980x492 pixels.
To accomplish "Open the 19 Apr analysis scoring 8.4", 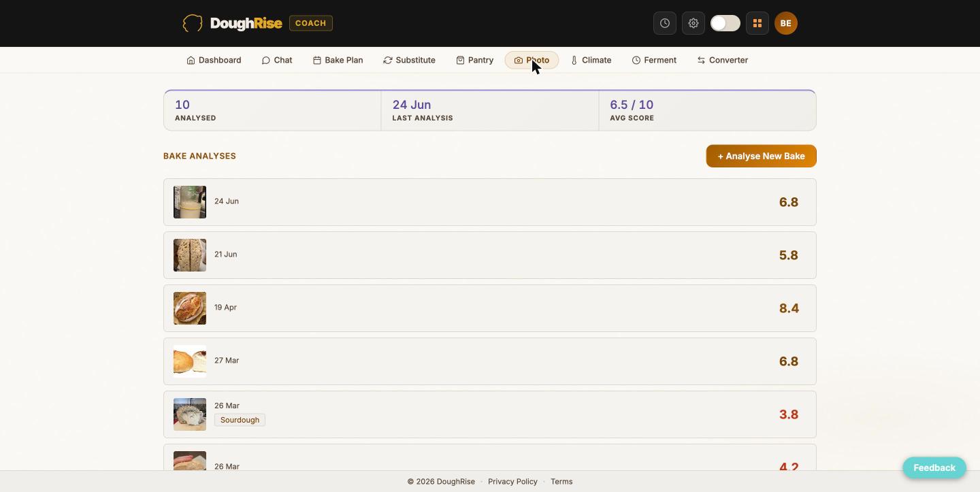I will pyautogui.click(x=490, y=308).
